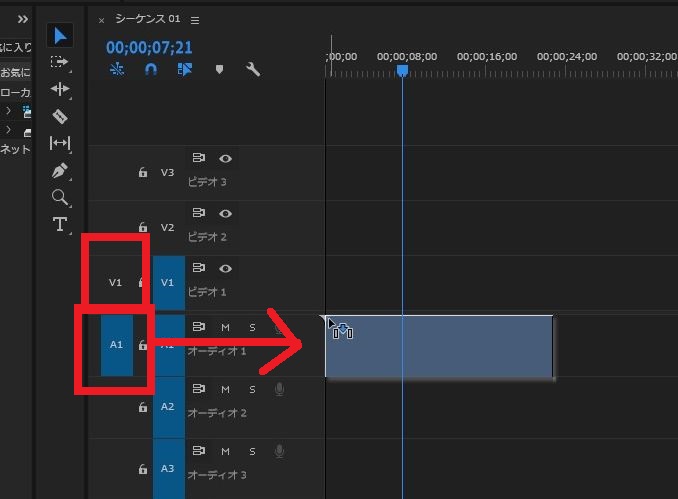Open the sequence panel hamburger menu
Image resolution: width=678 pixels, height=499 pixels.
(x=195, y=20)
